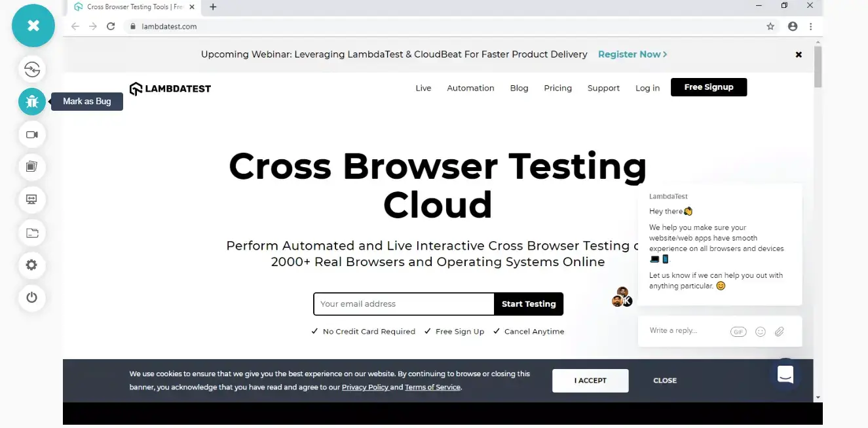Click the power icon to end session
This screenshot has width=868, height=428.
click(x=32, y=298)
